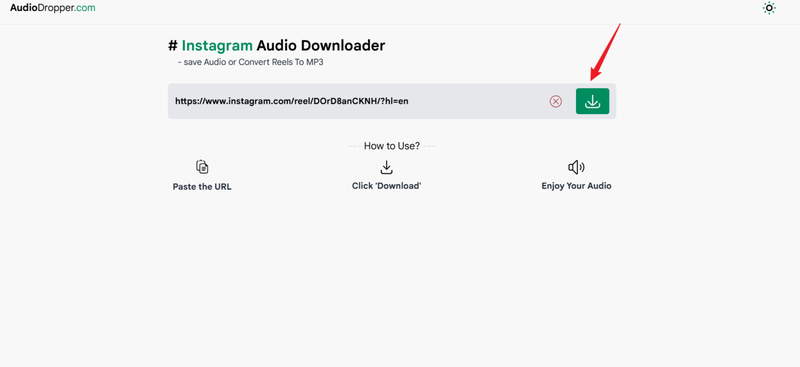
Task: Select the 'Enjoy Your Audio' step label
Action: (x=576, y=186)
